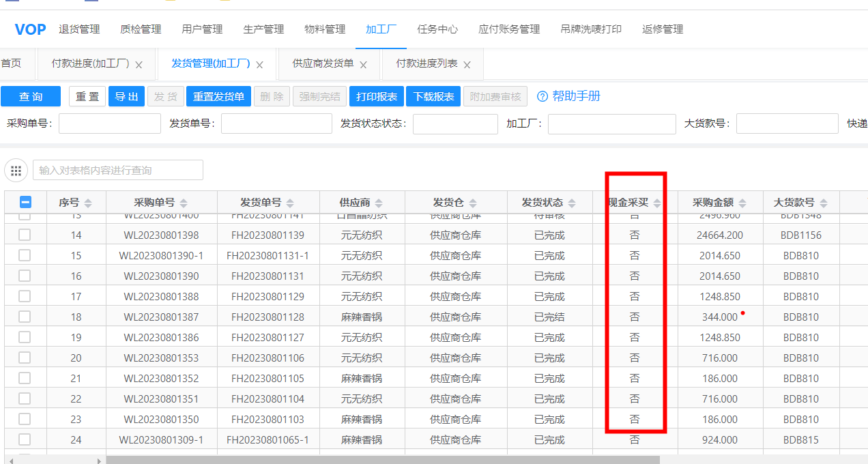The image size is (868, 464).
Task: Open the 加工厂 filter dropdown
Action: [611, 124]
